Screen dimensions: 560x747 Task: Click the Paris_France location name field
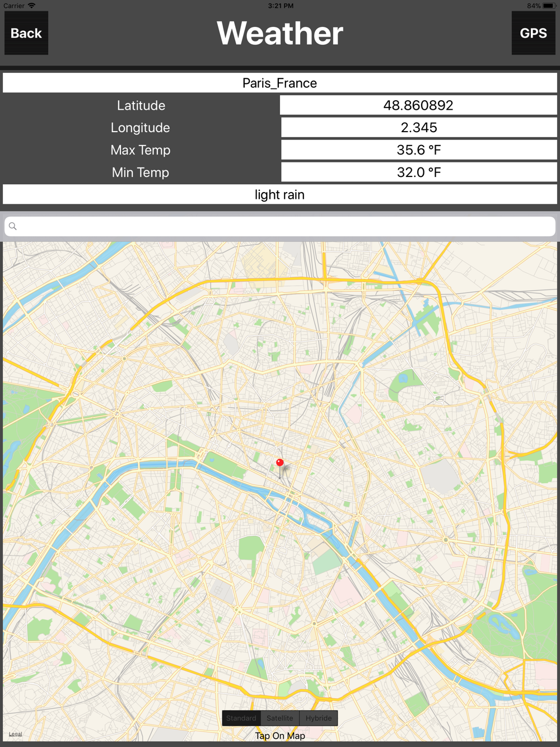click(280, 83)
